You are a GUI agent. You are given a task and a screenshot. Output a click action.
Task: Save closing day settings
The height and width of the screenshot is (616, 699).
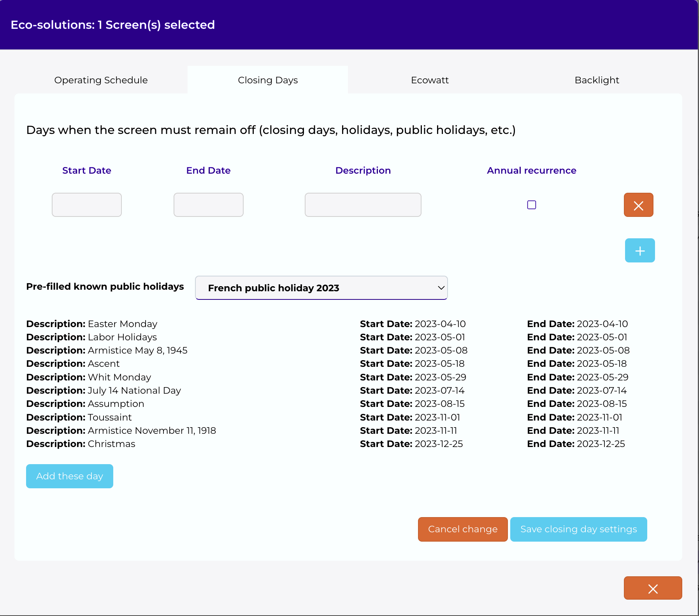tap(578, 529)
